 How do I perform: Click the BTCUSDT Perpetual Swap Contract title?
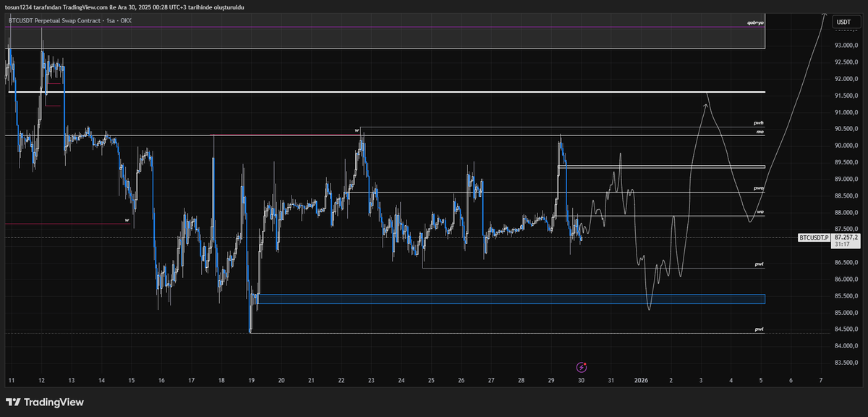(55, 22)
